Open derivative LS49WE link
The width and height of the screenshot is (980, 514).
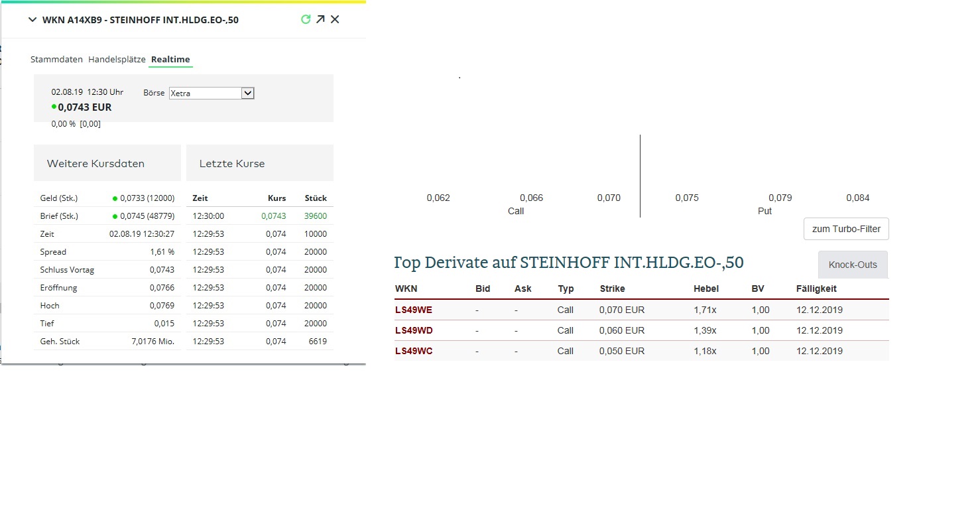click(414, 310)
